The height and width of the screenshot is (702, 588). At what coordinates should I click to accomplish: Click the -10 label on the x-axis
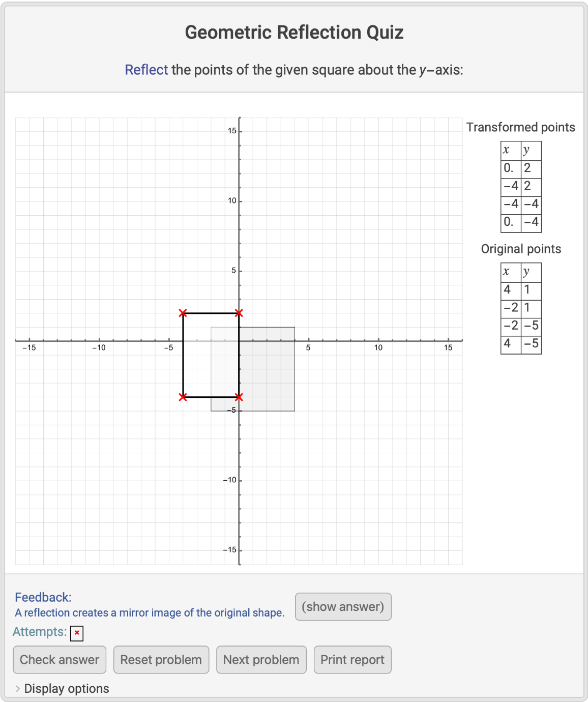click(x=99, y=348)
